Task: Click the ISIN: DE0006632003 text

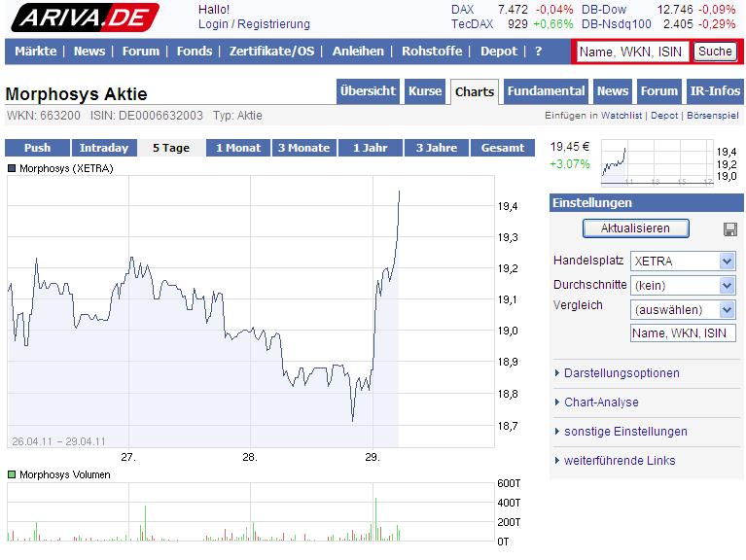Action: pos(147,116)
